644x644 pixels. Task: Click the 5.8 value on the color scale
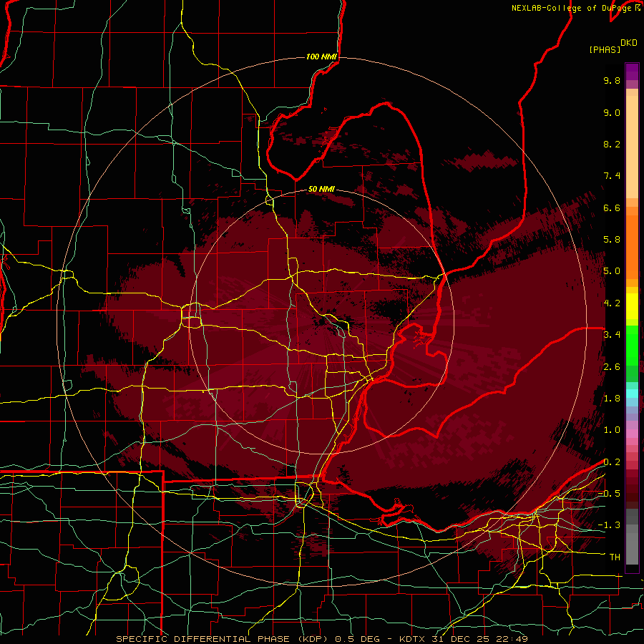pyautogui.click(x=612, y=240)
